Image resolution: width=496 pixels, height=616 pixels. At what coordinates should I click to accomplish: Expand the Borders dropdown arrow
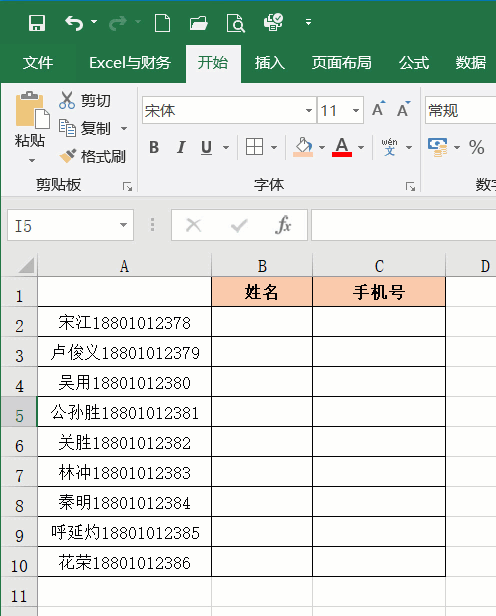pos(274,148)
